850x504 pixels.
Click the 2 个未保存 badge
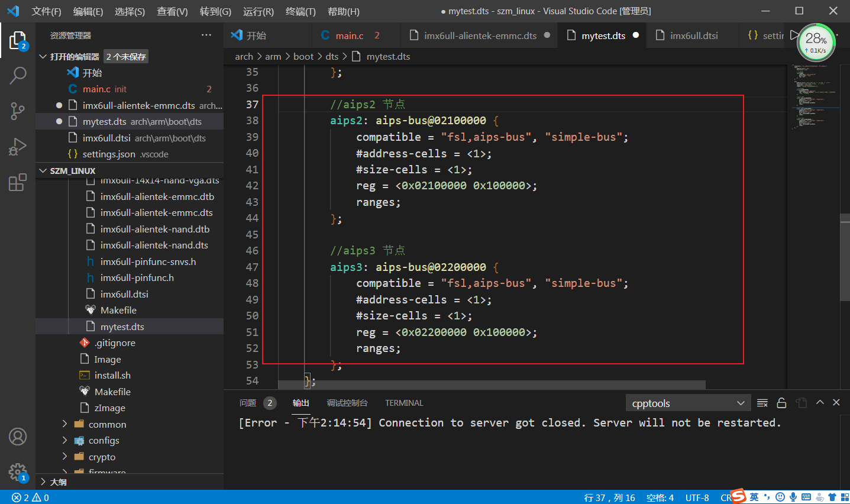(x=126, y=56)
